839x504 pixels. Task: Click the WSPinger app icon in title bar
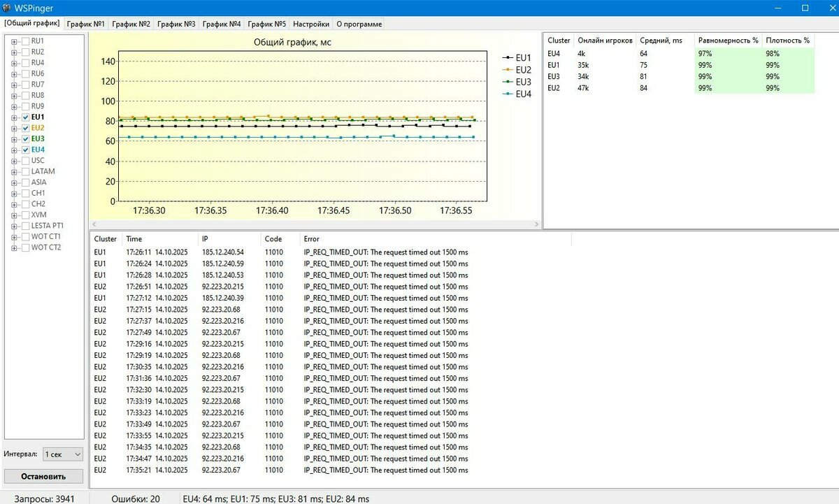tap(7, 8)
